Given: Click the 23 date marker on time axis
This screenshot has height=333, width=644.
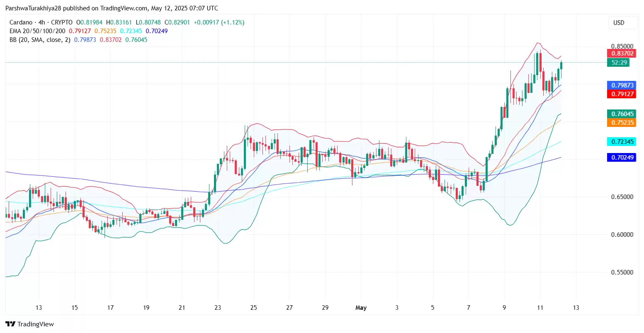Looking at the screenshot, I should (x=218, y=308).
